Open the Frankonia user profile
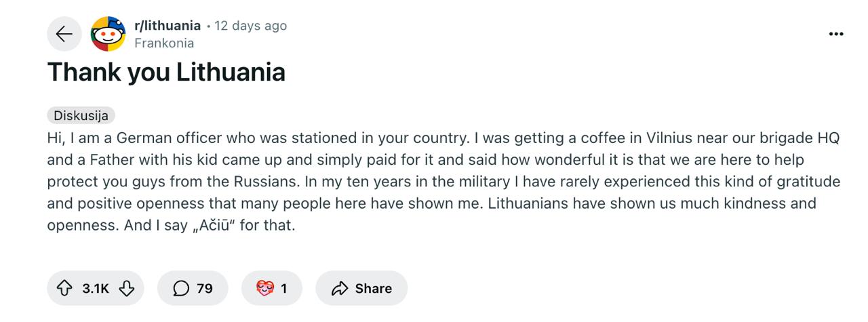This screenshot has height=322, width=868. (164, 43)
